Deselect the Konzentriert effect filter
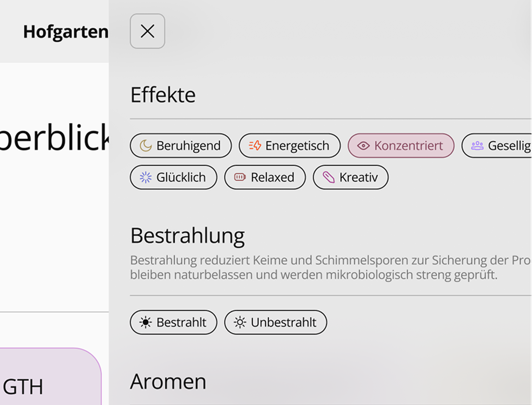 point(401,146)
